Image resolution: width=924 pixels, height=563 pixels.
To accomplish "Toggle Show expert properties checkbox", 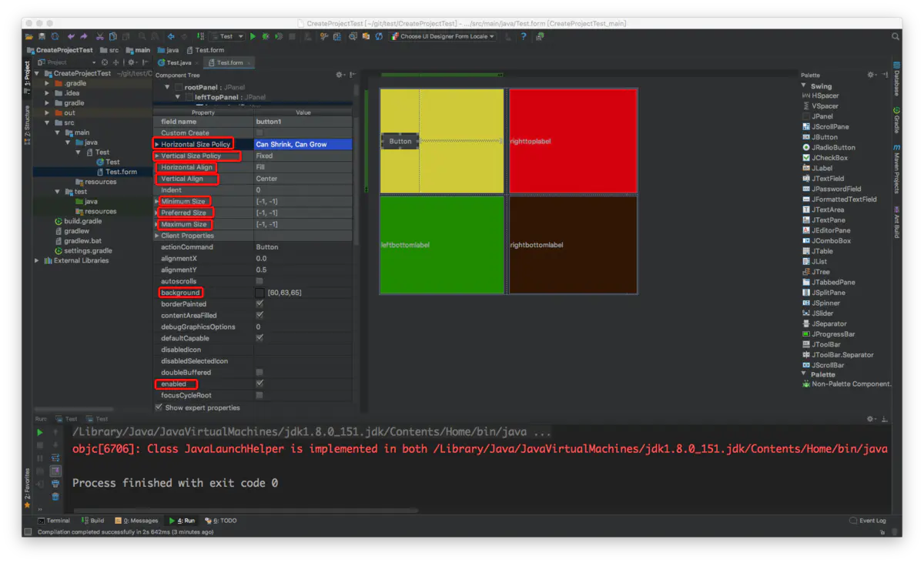I will pyautogui.click(x=159, y=407).
